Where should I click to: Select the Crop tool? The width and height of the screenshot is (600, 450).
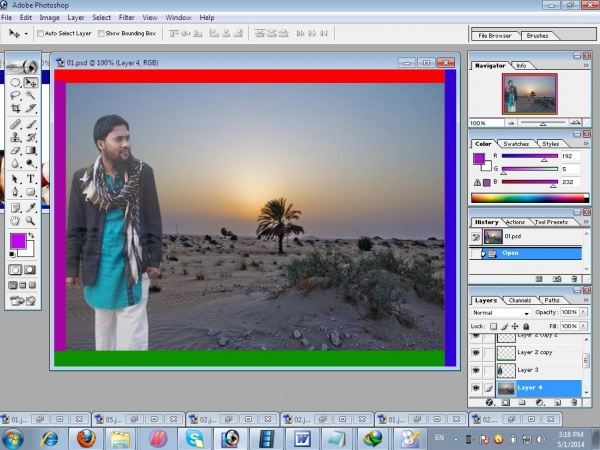[x=15, y=108]
